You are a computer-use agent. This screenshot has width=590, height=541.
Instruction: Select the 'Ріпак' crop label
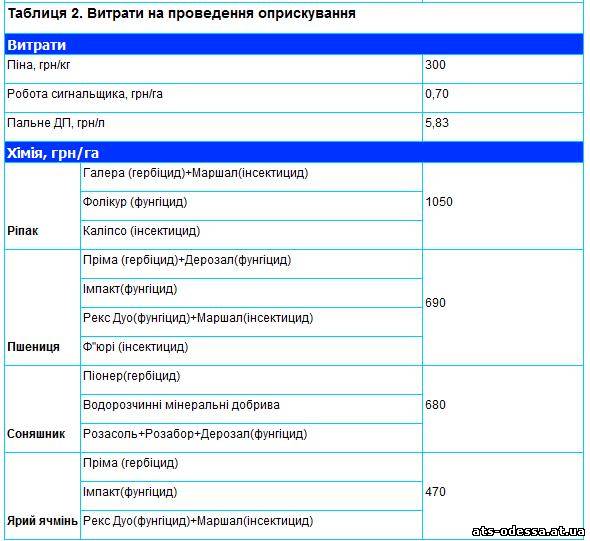tap(23, 231)
